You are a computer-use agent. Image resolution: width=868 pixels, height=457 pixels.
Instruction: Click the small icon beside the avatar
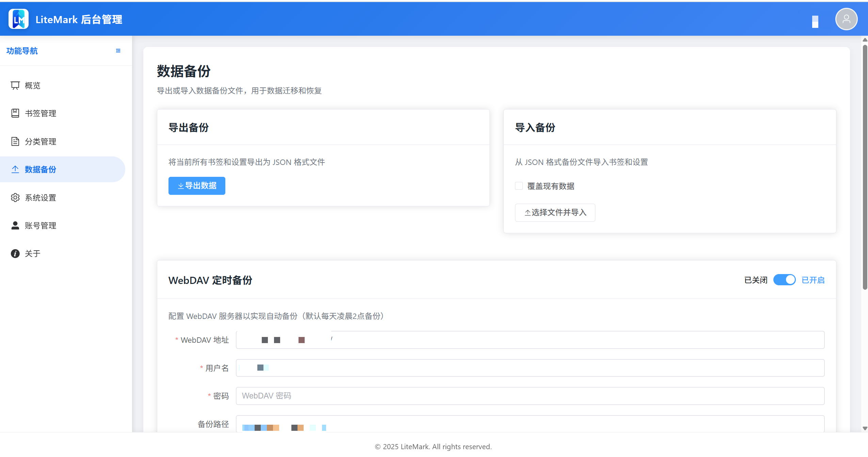tap(816, 21)
